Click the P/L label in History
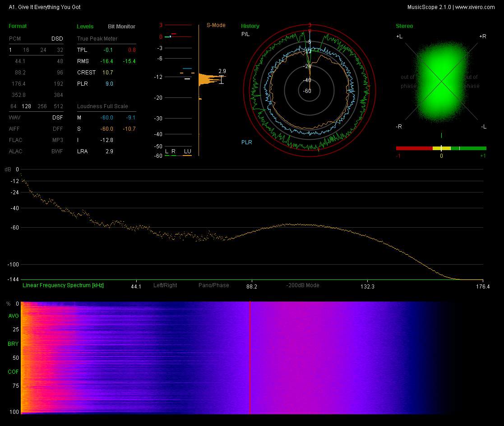The height and width of the screenshot is (426, 504). pyautogui.click(x=245, y=34)
